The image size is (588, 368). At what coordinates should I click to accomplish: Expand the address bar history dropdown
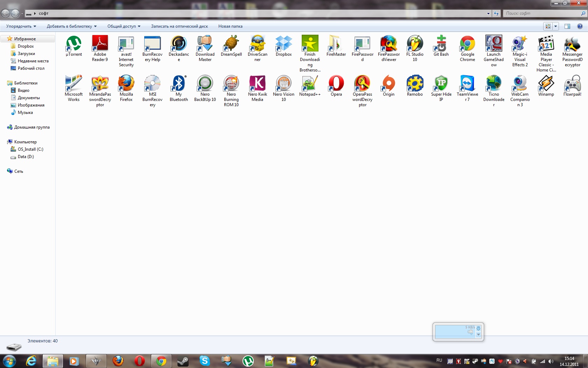click(x=488, y=13)
